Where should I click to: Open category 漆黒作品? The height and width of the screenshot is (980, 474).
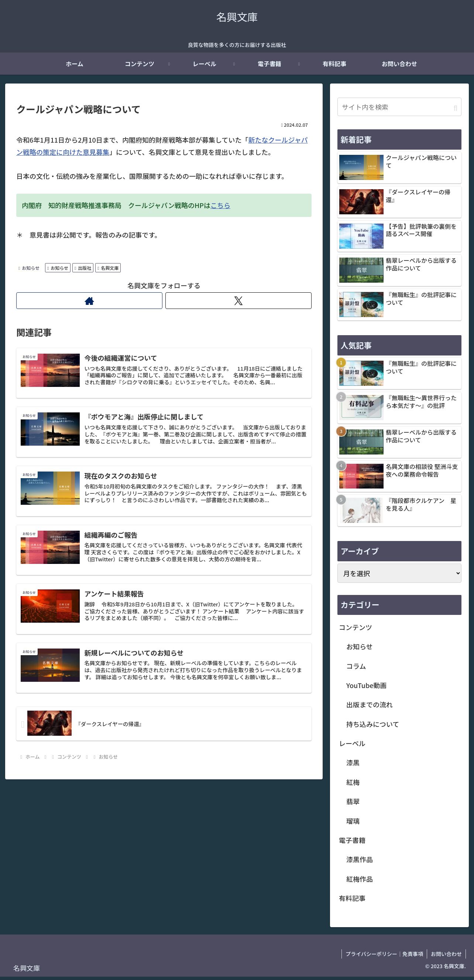(x=359, y=860)
